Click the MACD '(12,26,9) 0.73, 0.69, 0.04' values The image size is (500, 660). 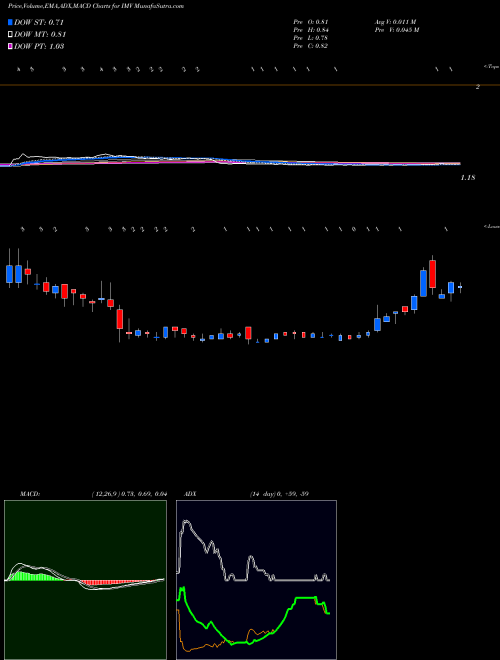(129, 494)
